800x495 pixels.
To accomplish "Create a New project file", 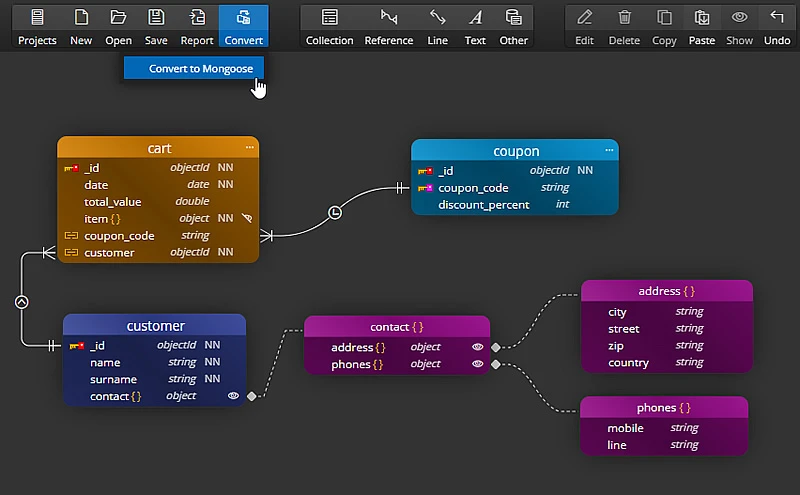I will pyautogui.click(x=81, y=17).
